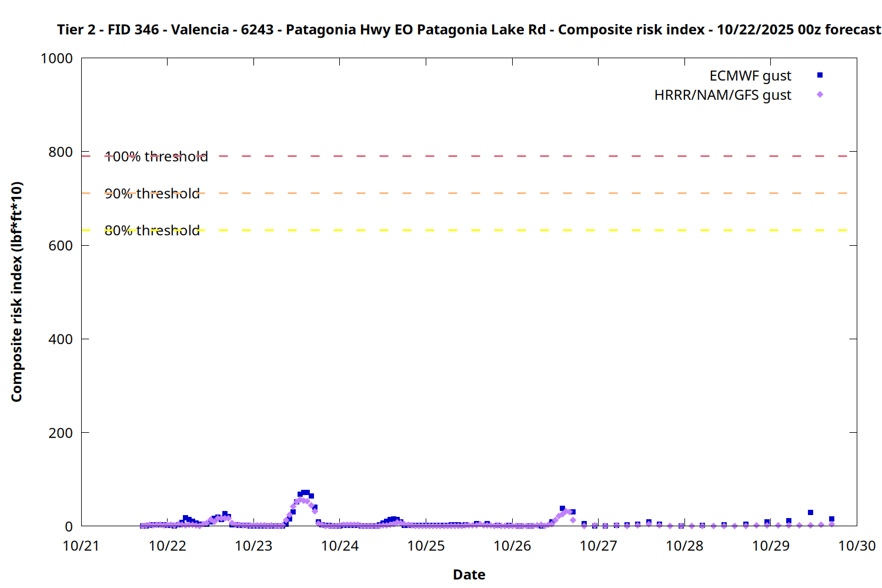
Task: Select the 10/23 date tick label
Action: (x=253, y=546)
